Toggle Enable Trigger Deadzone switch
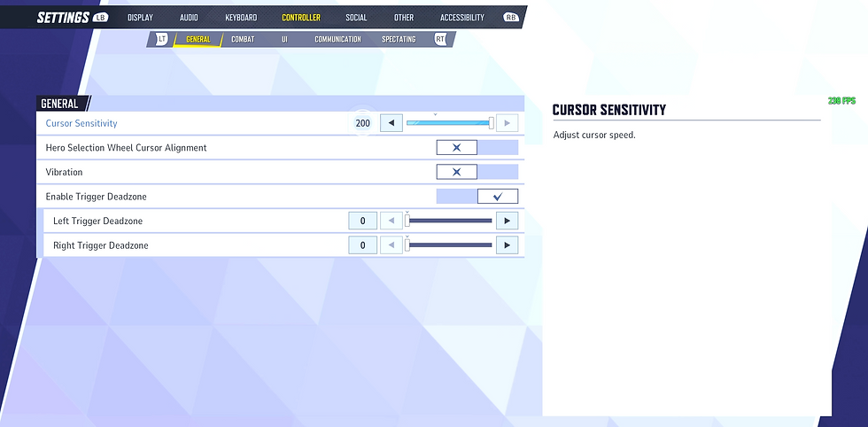The image size is (868, 427). tap(477, 197)
